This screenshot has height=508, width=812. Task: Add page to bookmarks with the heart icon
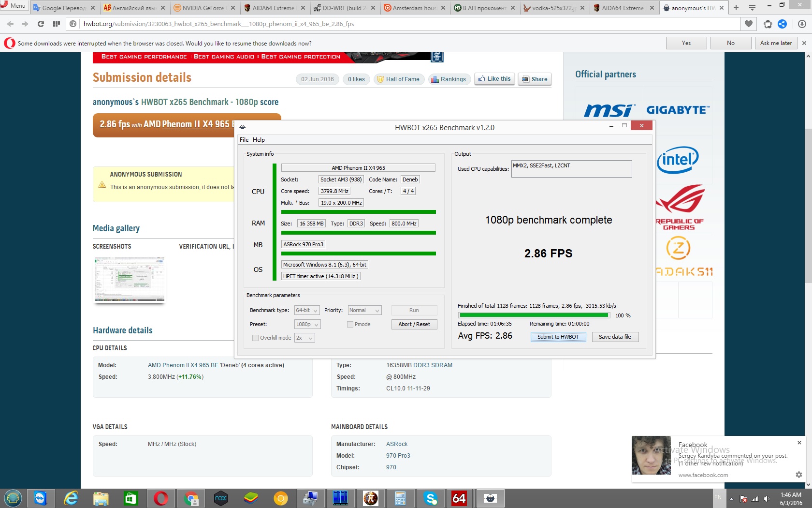[749, 24]
